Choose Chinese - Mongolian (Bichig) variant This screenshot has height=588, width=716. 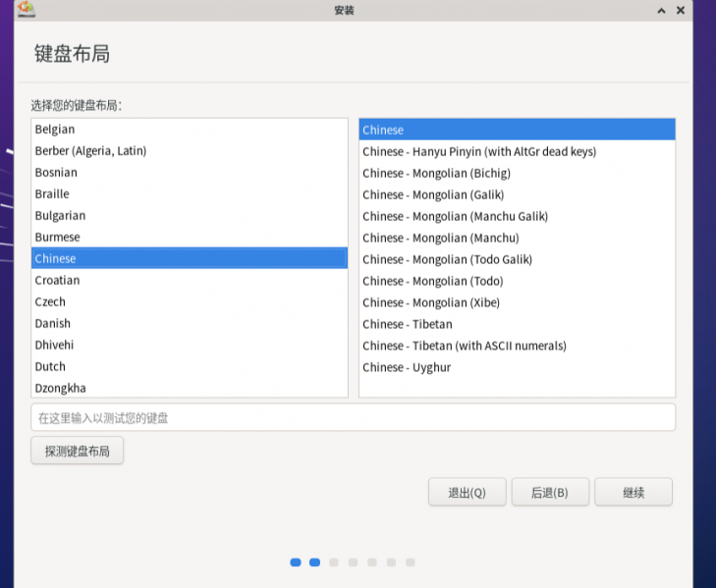click(436, 173)
